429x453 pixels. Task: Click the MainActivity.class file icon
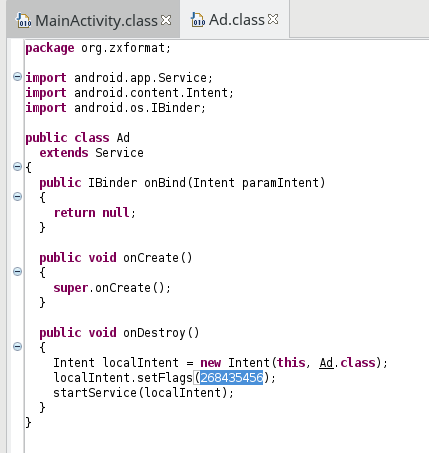24,21
